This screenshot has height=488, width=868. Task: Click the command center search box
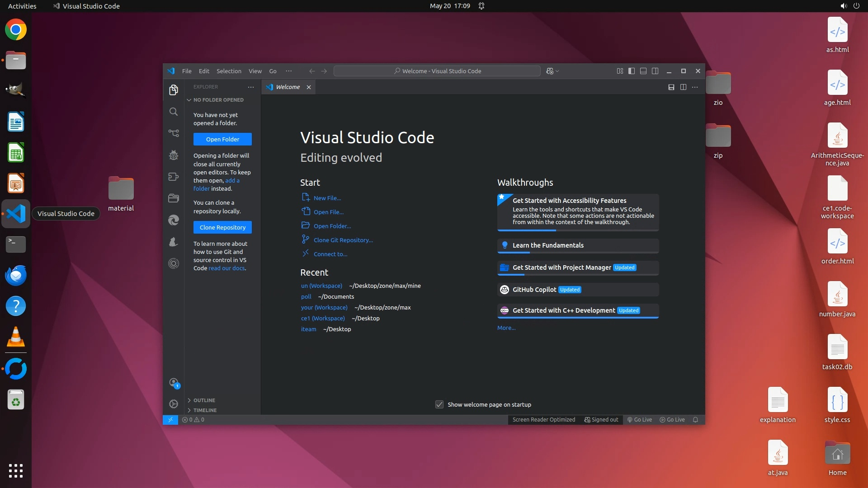coord(437,71)
